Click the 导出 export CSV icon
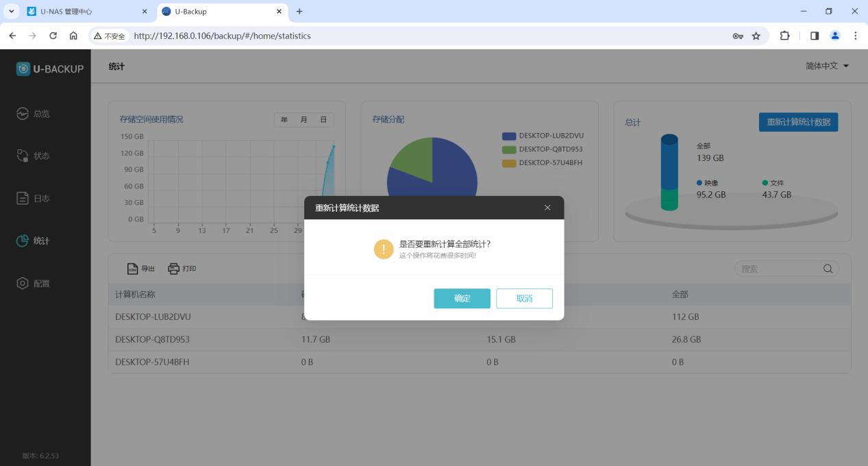Viewport: 868px width, 466px height. tap(133, 269)
